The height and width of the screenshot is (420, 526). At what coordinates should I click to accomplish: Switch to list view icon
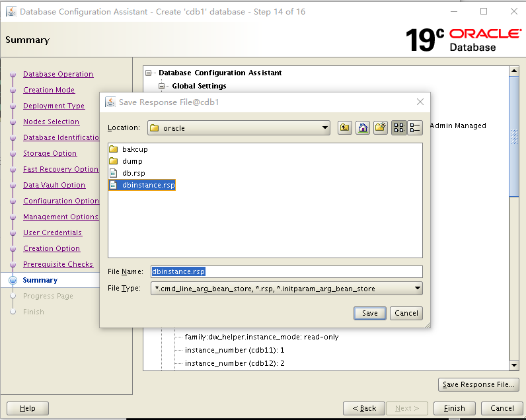tap(399, 127)
